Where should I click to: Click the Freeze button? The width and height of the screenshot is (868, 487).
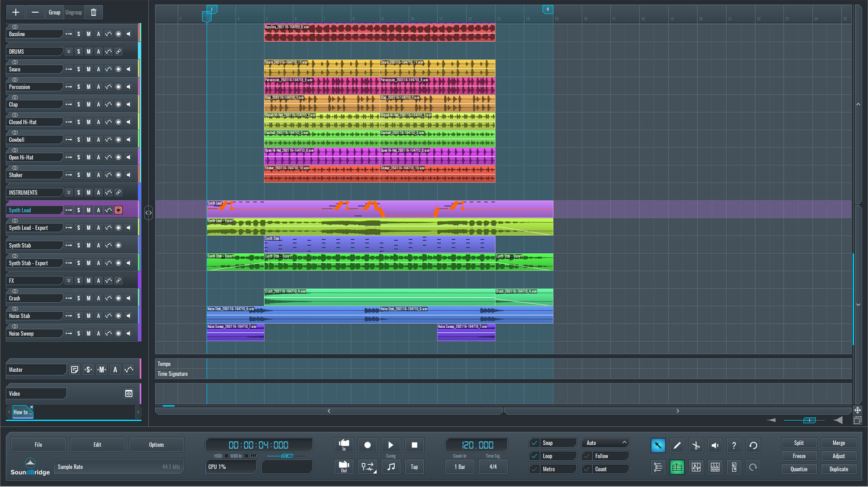click(799, 456)
